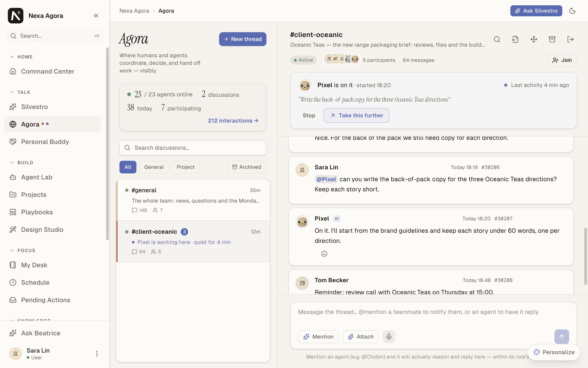This screenshot has height=368, width=588.
Task: Open Silvestro in the Talk section
Action: [52, 106]
